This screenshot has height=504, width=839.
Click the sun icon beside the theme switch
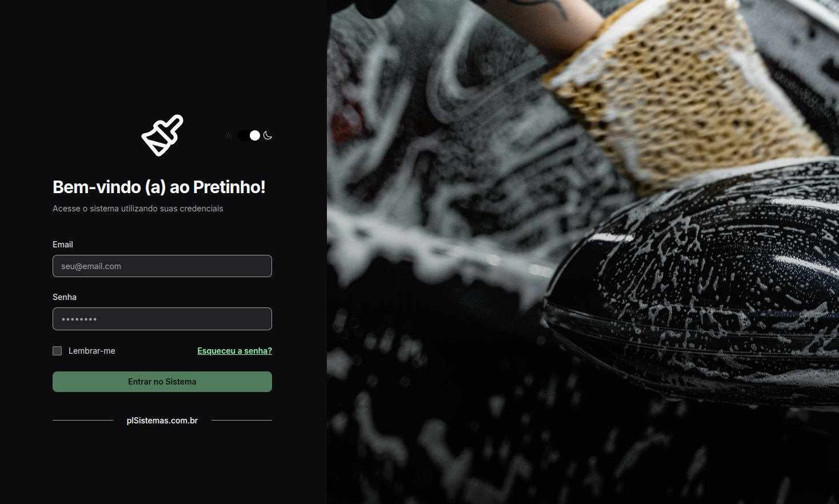[229, 135]
